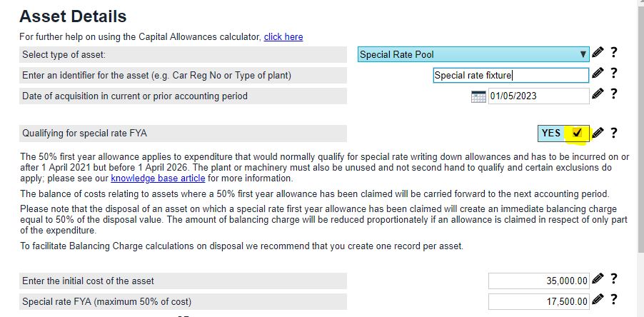The image size is (644, 317).
Task: Click pencil icon beside special rate FYA checkbox
Action: [598, 133]
